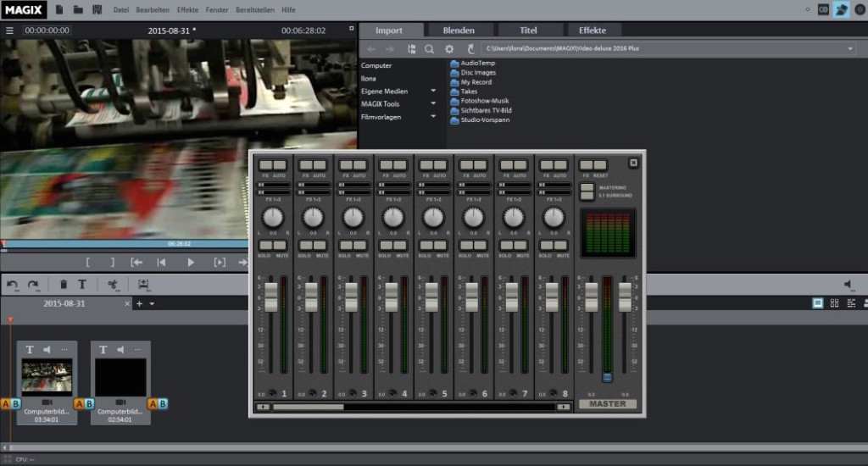Expand the Filmvorlagen entry arrow
The height and width of the screenshot is (466, 868).
click(433, 117)
